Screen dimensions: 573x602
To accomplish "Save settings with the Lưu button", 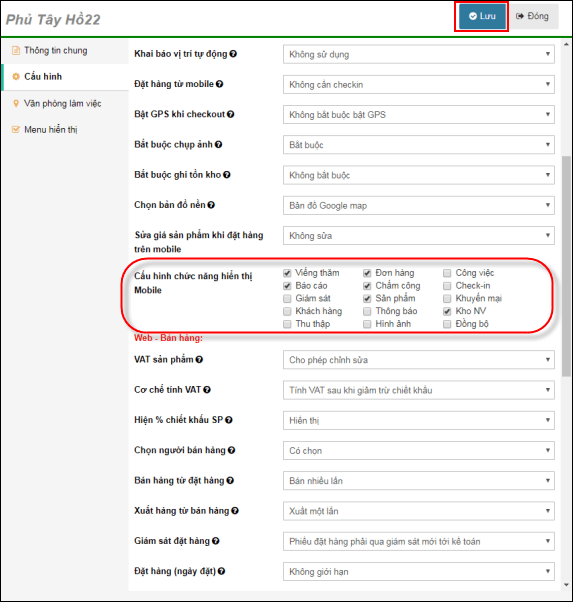I will (482, 16).
